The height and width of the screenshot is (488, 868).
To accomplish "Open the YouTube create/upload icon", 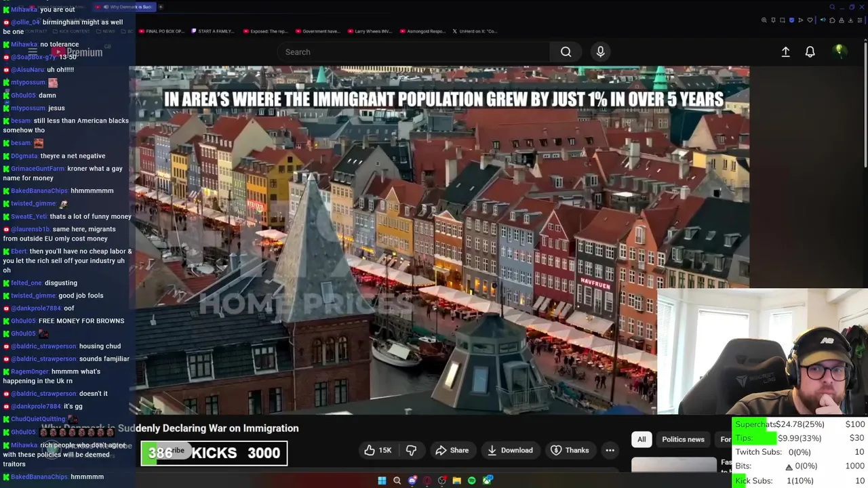I will pyautogui.click(x=785, y=52).
